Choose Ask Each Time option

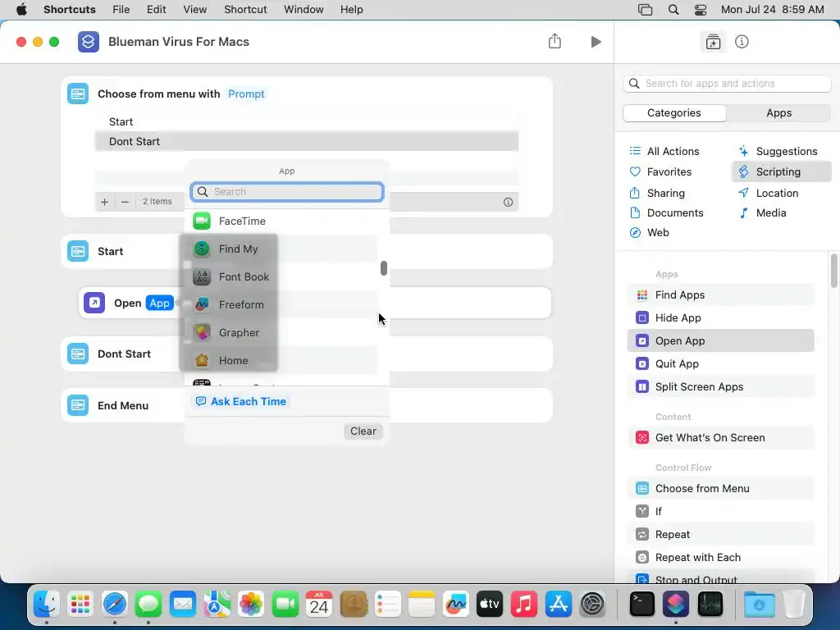(x=241, y=401)
